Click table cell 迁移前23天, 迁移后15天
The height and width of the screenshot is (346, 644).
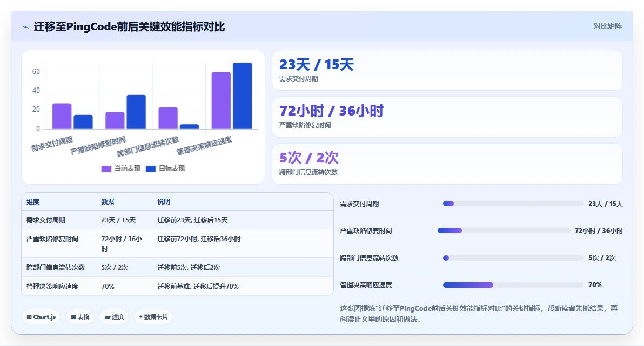192,220
